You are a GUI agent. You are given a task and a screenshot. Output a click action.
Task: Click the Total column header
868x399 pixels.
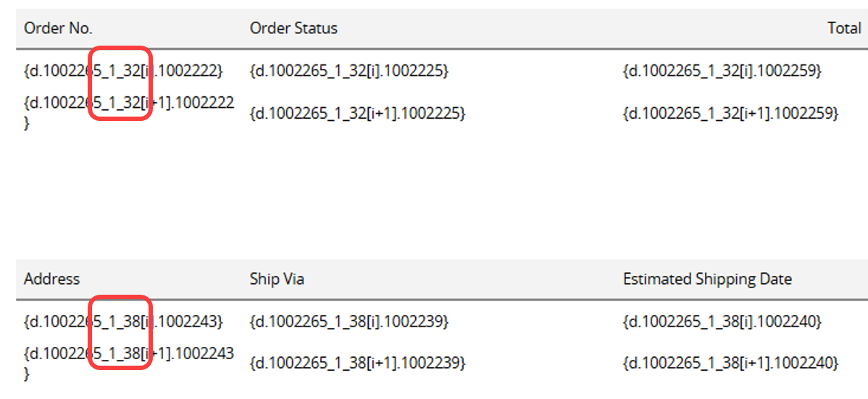click(x=844, y=28)
